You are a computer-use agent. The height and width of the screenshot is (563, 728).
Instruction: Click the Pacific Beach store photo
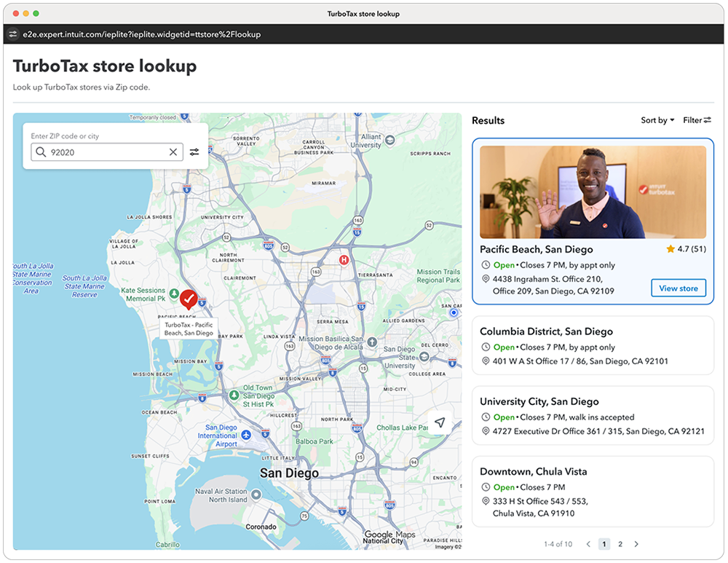[593, 192]
